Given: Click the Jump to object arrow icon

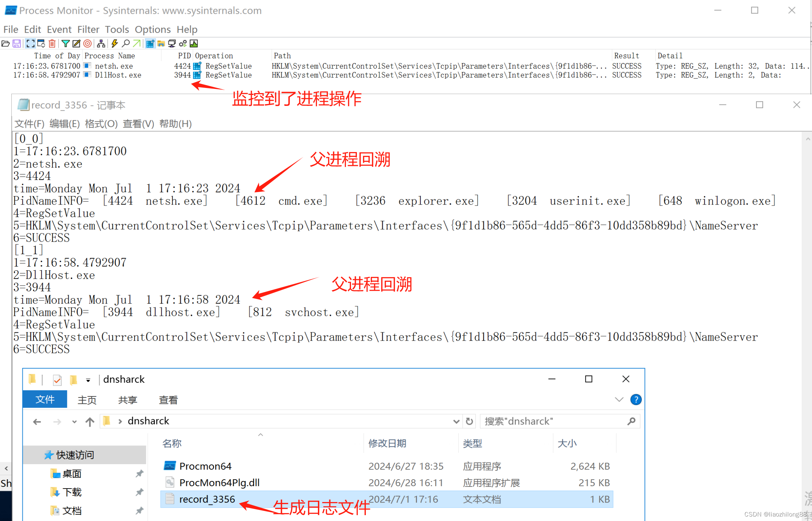Looking at the screenshot, I should point(137,43).
